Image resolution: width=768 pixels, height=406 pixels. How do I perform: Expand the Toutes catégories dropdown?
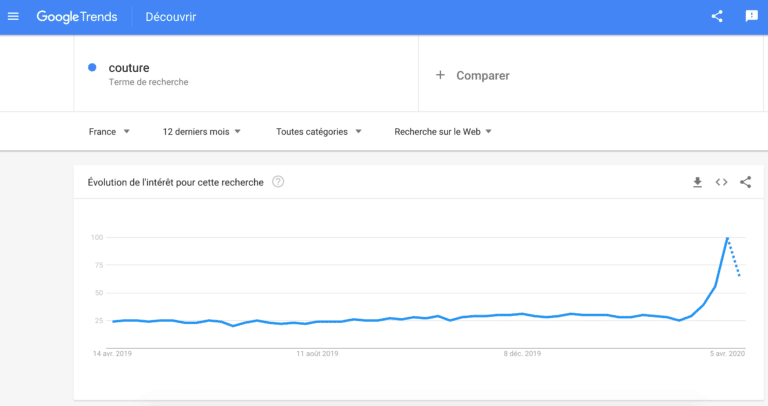318,132
